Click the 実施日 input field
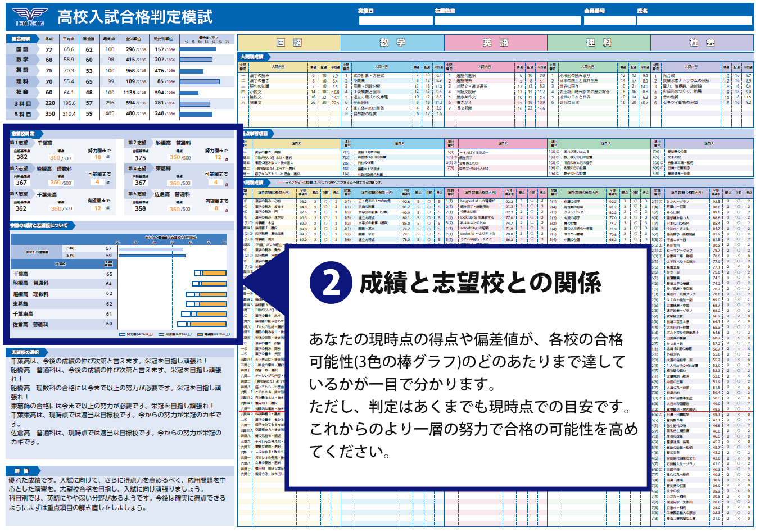The image size is (760, 532). click(395, 21)
